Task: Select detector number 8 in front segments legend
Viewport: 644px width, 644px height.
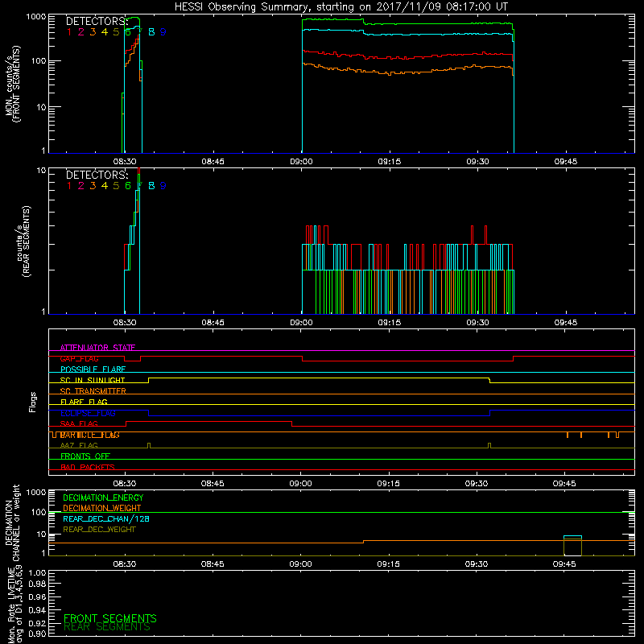Action: tap(151, 32)
